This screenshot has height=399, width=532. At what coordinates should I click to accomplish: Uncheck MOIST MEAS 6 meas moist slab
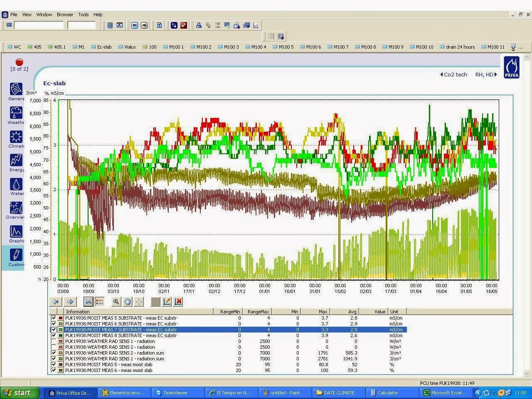pyautogui.click(x=53, y=370)
